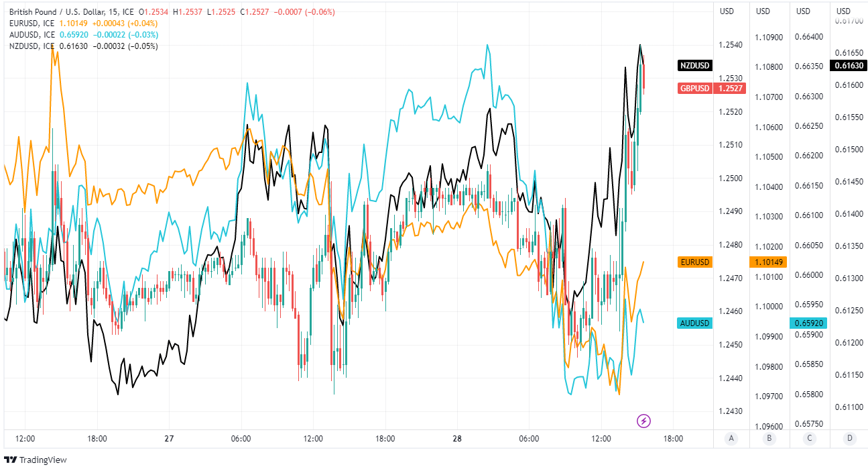
Task: Select the red GBPUSD series label
Action: (694, 88)
